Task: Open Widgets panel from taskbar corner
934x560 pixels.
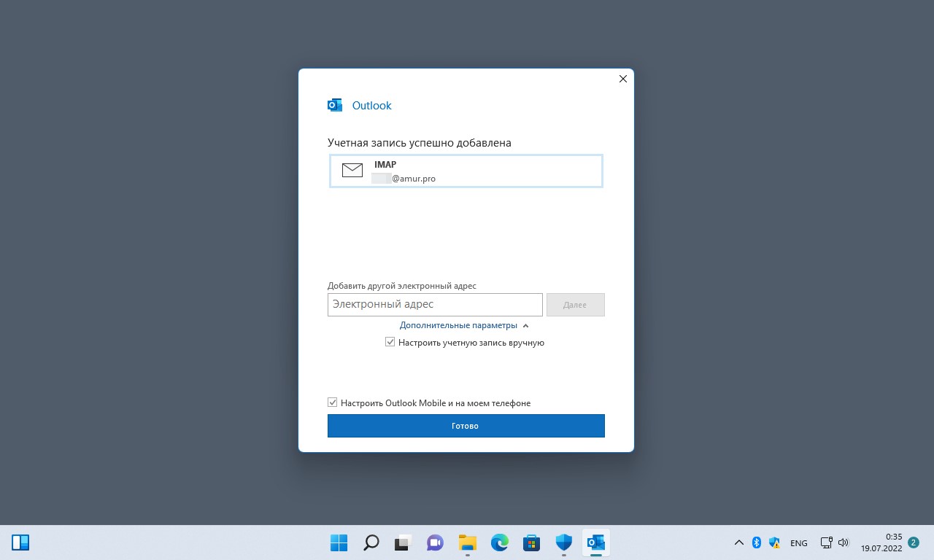Action: click(20, 542)
